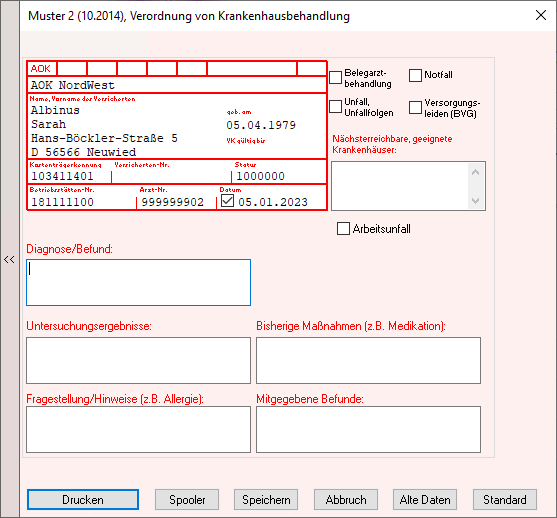Click the Mitgegebene Befunde text area
Screen dimensions: 557x518
pos(368,430)
